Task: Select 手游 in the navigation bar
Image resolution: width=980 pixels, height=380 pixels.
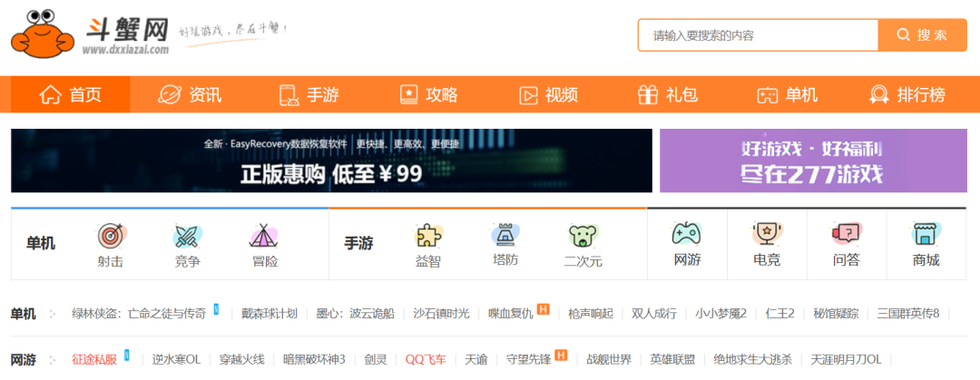Action: point(322,95)
